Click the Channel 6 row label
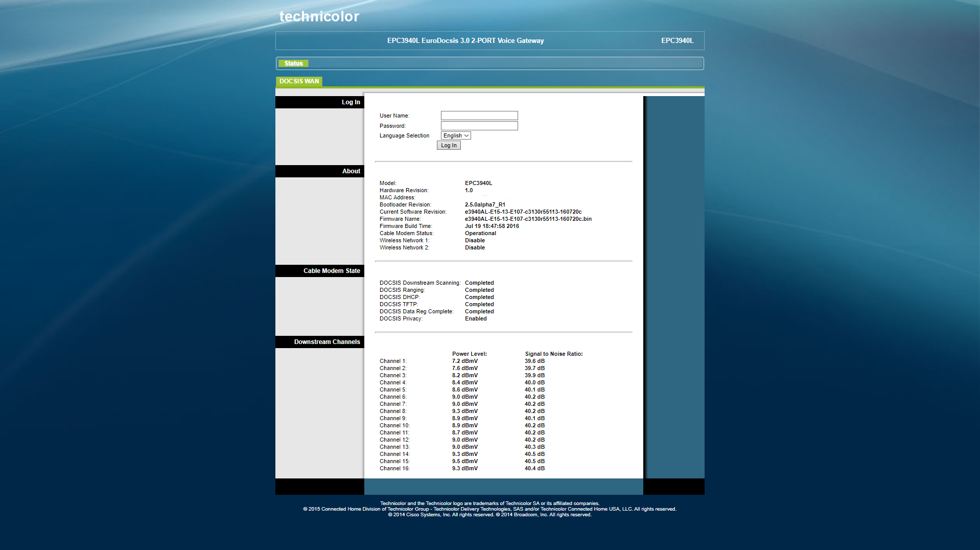980x550 pixels. pyautogui.click(x=393, y=397)
